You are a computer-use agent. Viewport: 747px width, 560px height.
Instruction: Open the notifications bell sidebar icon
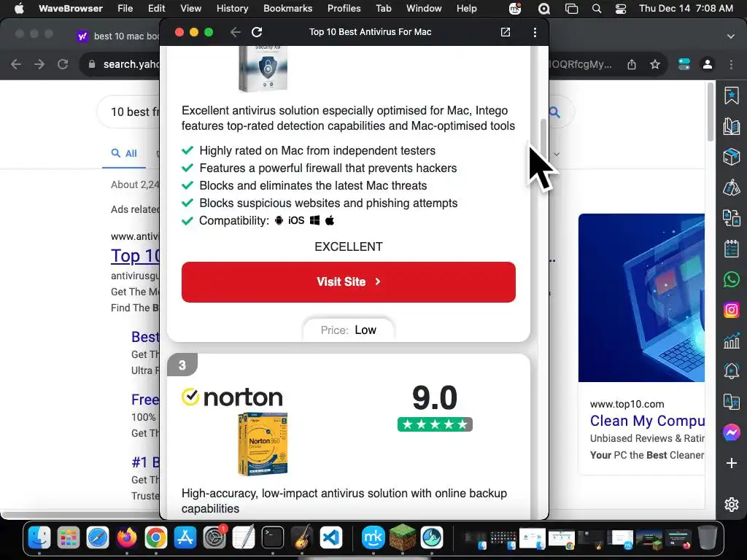pyautogui.click(x=731, y=371)
